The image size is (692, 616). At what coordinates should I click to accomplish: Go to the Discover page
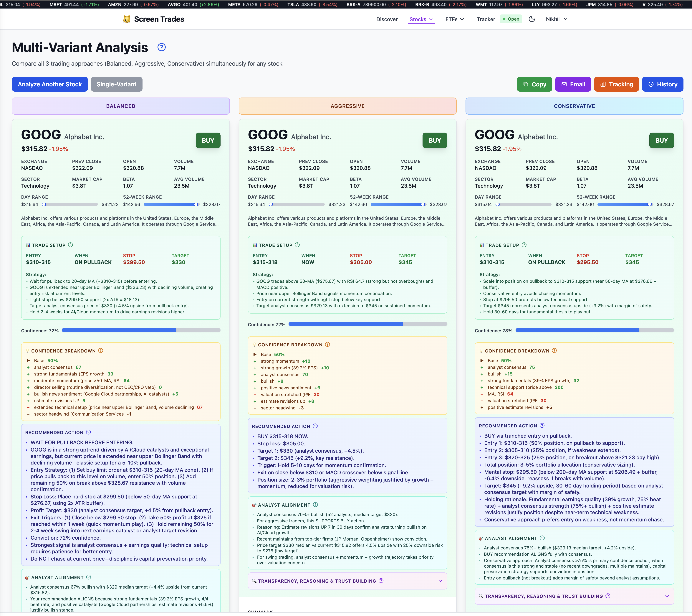point(387,19)
